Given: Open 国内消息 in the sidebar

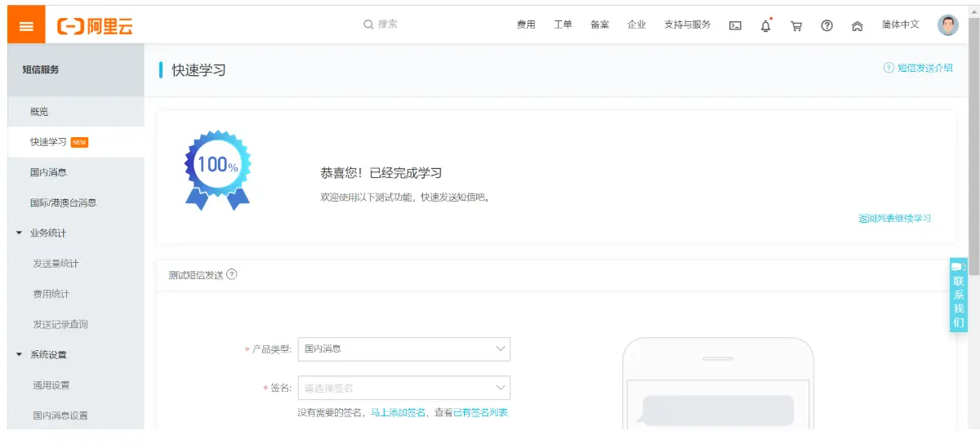Looking at the screenshot, I should point(76,172).
